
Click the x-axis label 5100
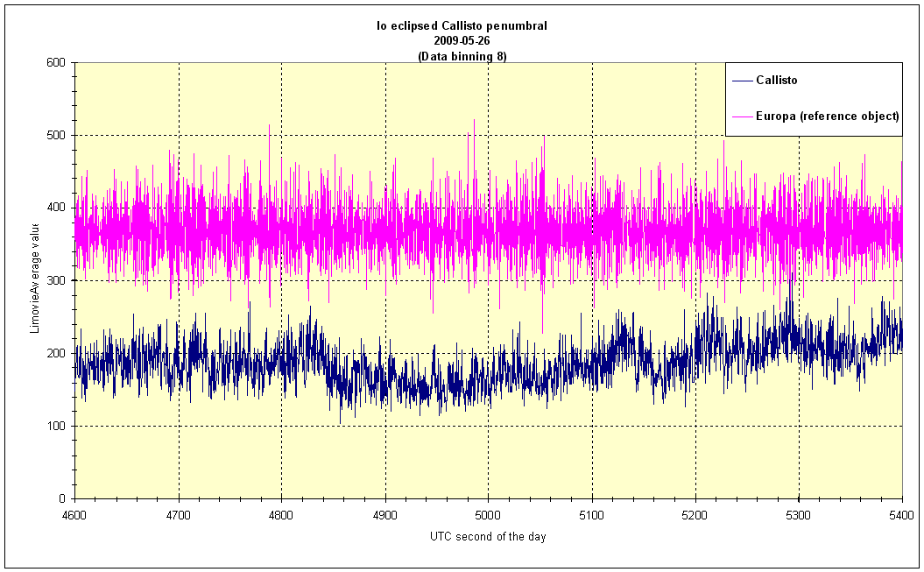click(592, 515)
